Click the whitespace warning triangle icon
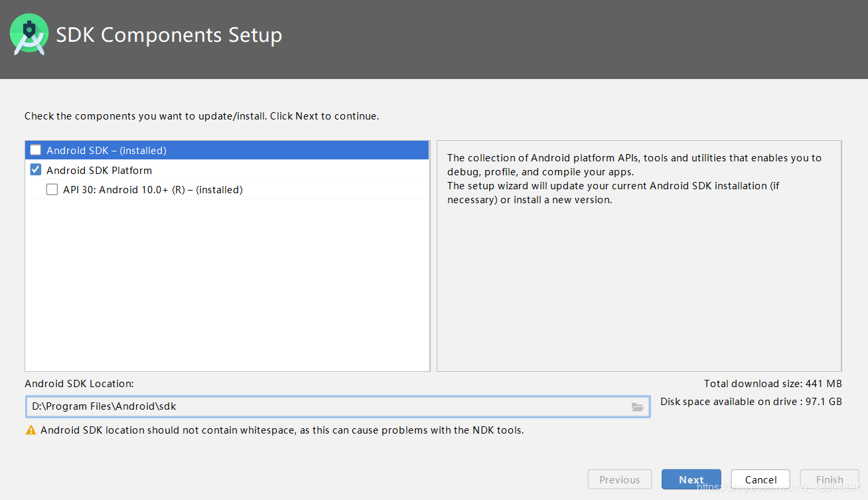 pos(31,430)
